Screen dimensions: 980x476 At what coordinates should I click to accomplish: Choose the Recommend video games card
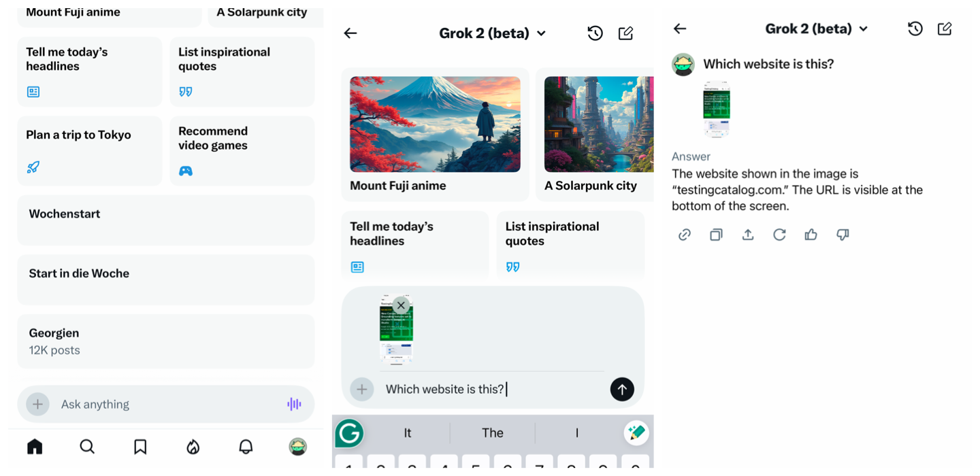pyautogui.click(x=242, y=150)
